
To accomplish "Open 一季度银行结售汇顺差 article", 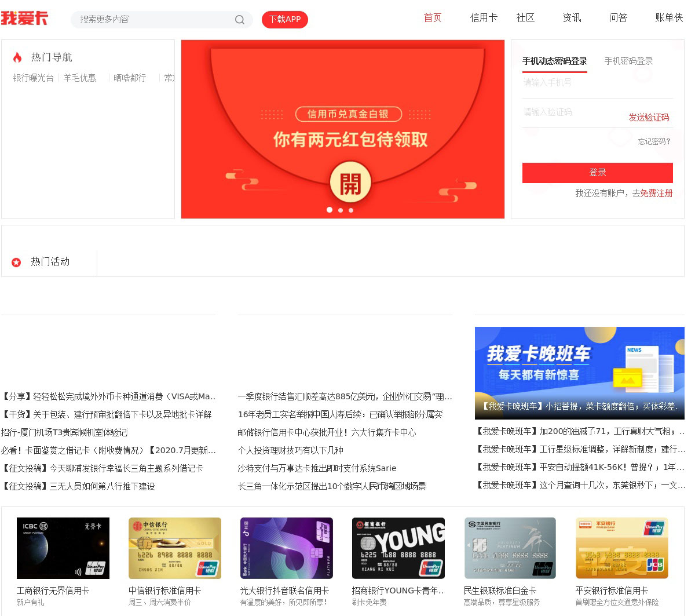I will point(345,397).
